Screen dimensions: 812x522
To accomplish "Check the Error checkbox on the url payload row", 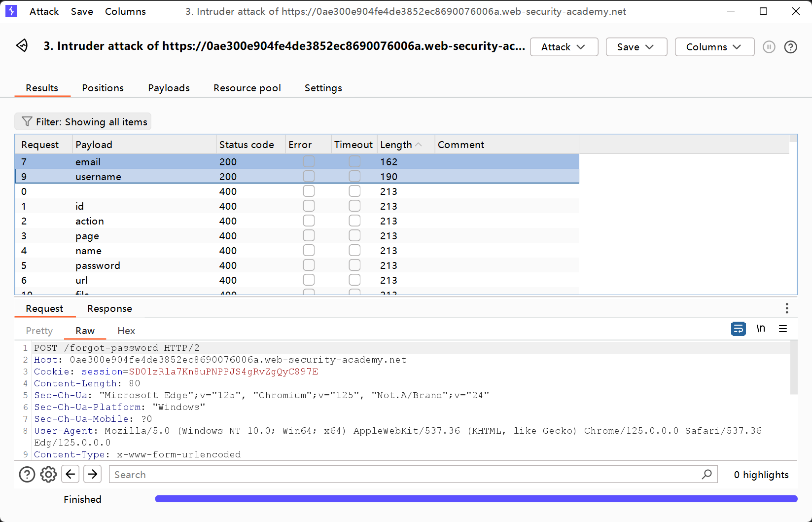I will click(x=309, y=280).
